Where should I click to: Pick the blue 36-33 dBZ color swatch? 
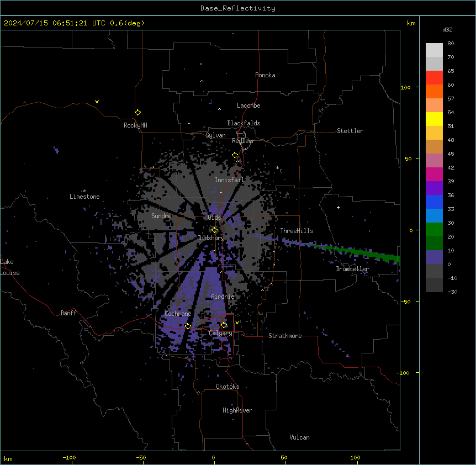pyautogui.click(x=434, y=202)
